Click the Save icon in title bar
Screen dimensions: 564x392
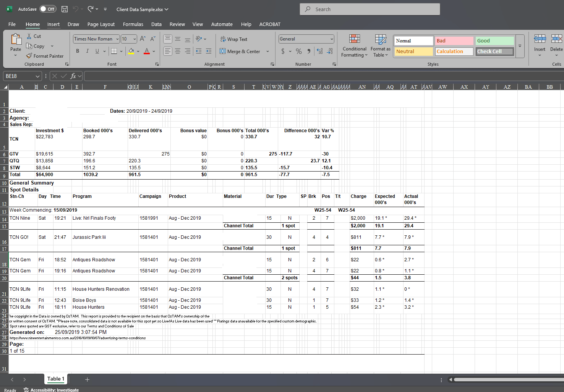point(65,9)
